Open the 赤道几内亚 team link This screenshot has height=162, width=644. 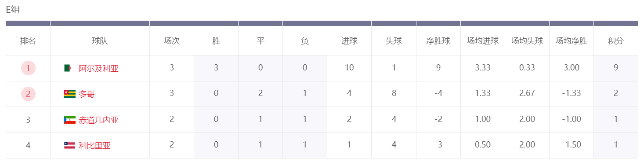tap(99, 120)
